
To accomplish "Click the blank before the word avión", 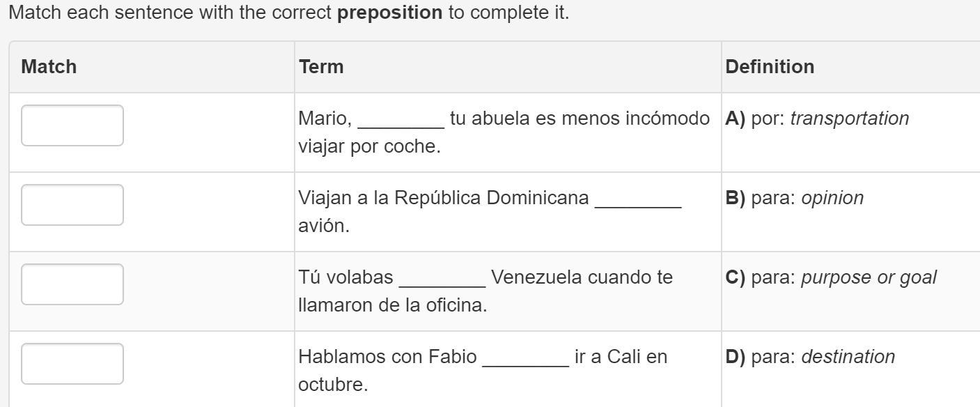I will [638, 200].
